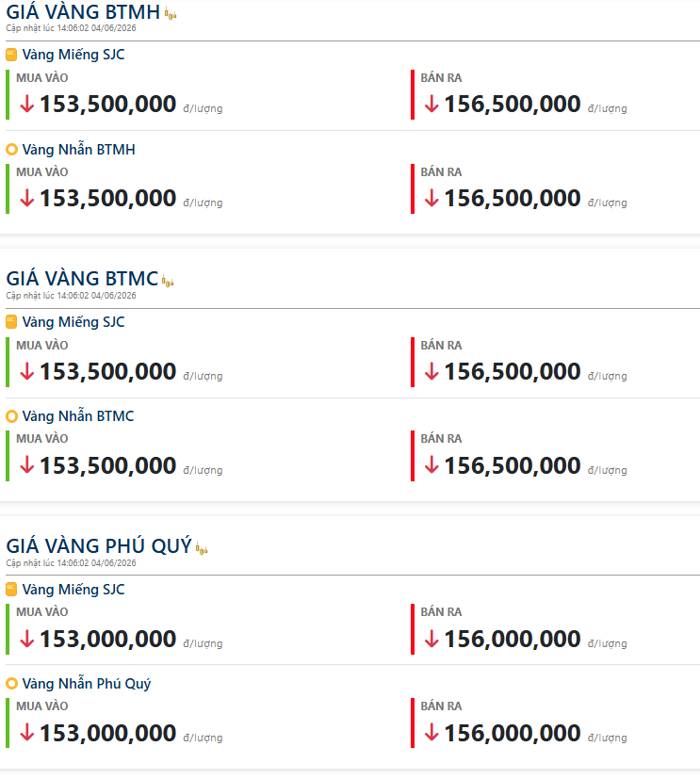700x779 pixels.
Task: Open the chart icon beside GIÁ VÀNG BTMH
Action: pyautogui.click(x=171, y=14)
